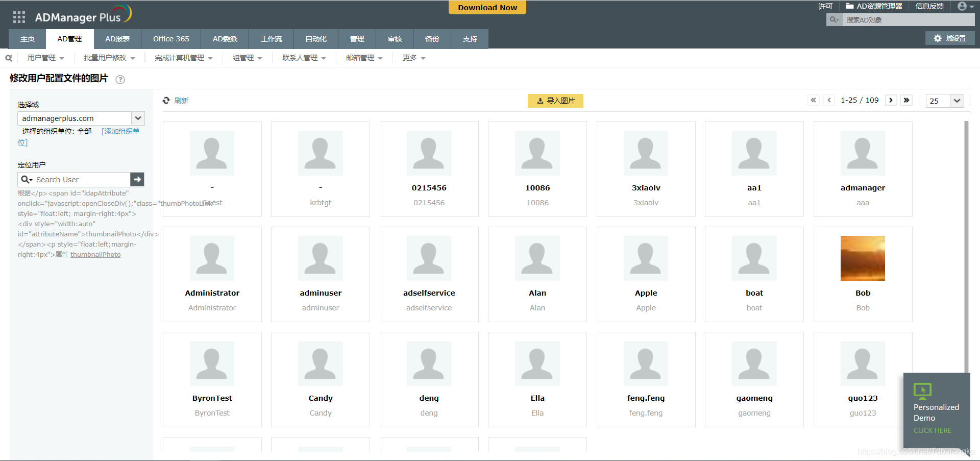Select the feng.feng user name

646,398
